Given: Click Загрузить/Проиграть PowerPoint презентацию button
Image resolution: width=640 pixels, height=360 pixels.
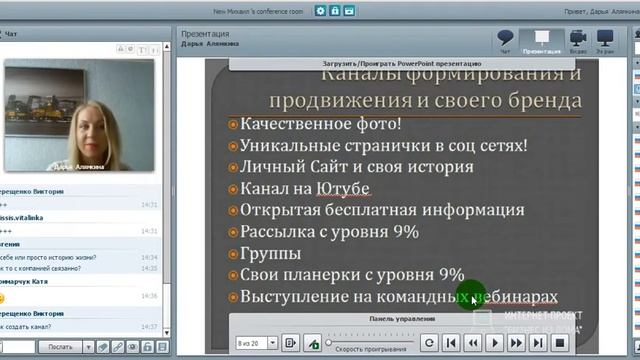Looking at the screenshot, I should coord(402,64).
